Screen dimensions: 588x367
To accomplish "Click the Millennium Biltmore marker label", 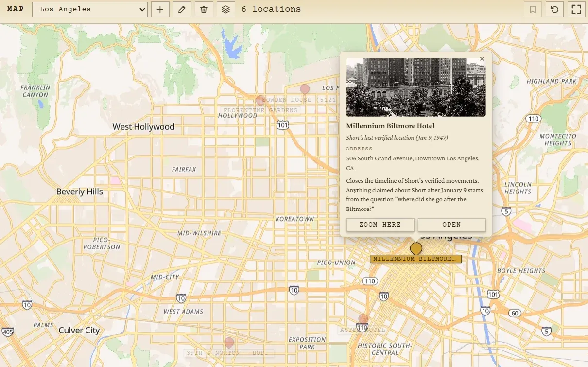I will click(416, 259).
